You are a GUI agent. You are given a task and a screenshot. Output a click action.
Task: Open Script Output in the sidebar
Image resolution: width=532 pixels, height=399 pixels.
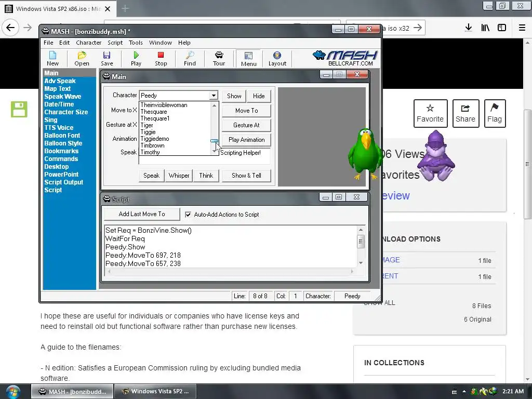pos(64,182)
